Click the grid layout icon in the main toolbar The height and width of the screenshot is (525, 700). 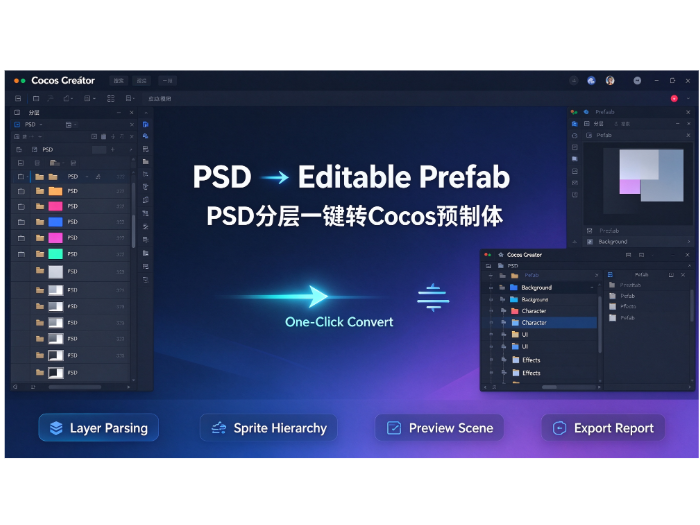tap(111, 98)
